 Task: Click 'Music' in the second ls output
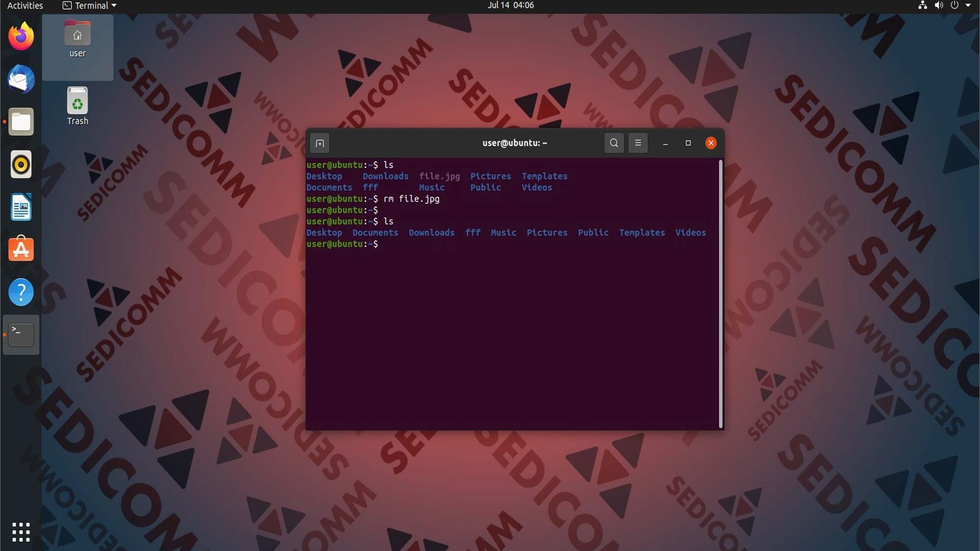503,233
